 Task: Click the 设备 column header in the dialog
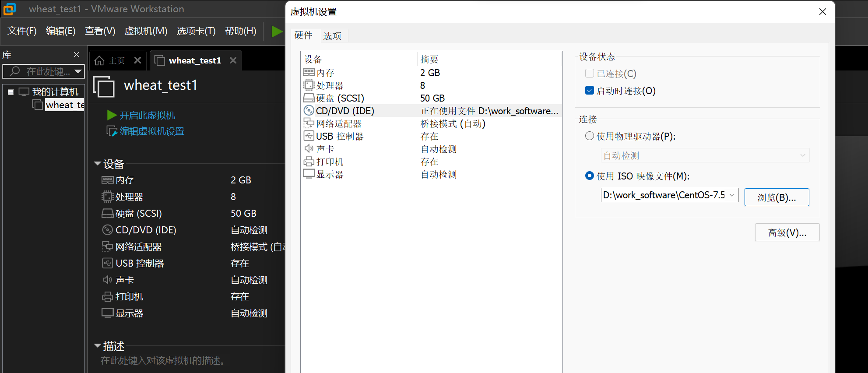coord(313,59)
